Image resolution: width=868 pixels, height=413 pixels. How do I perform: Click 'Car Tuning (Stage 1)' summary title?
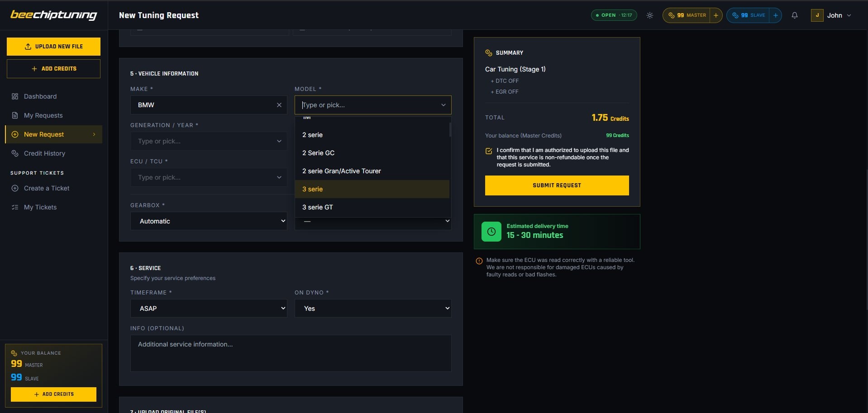[515, 69]
